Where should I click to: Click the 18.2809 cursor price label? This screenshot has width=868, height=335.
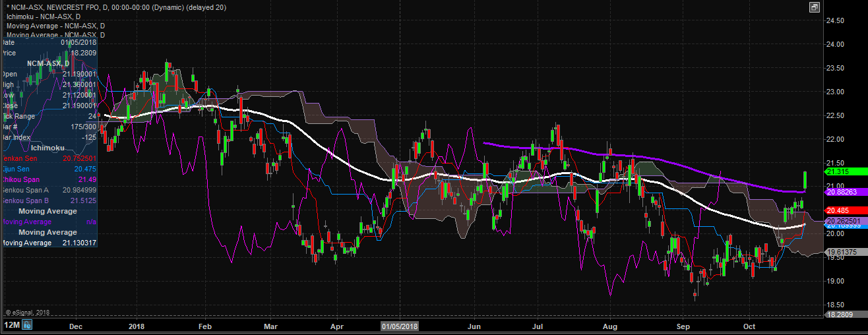pyautogui.click(x=846, y=315)
